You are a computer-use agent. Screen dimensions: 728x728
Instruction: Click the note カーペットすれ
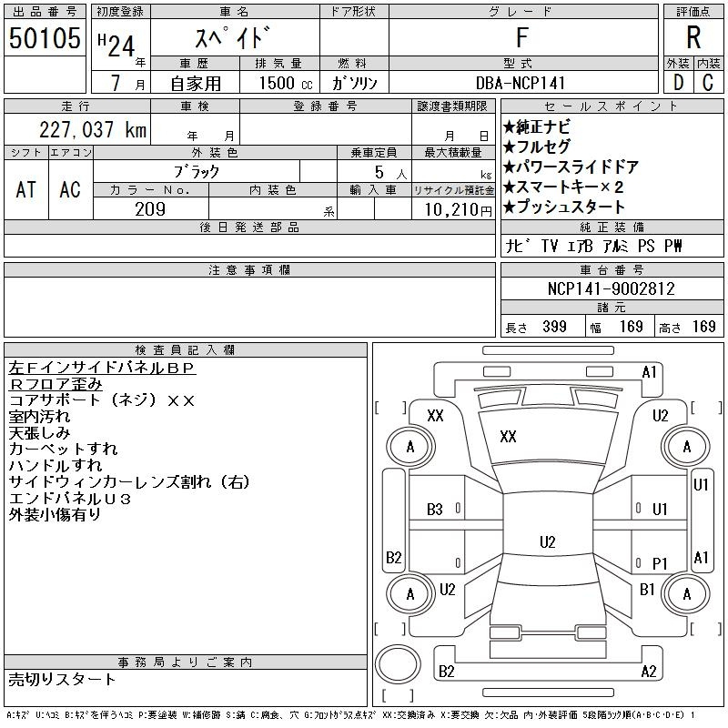(x=63, y=450)
